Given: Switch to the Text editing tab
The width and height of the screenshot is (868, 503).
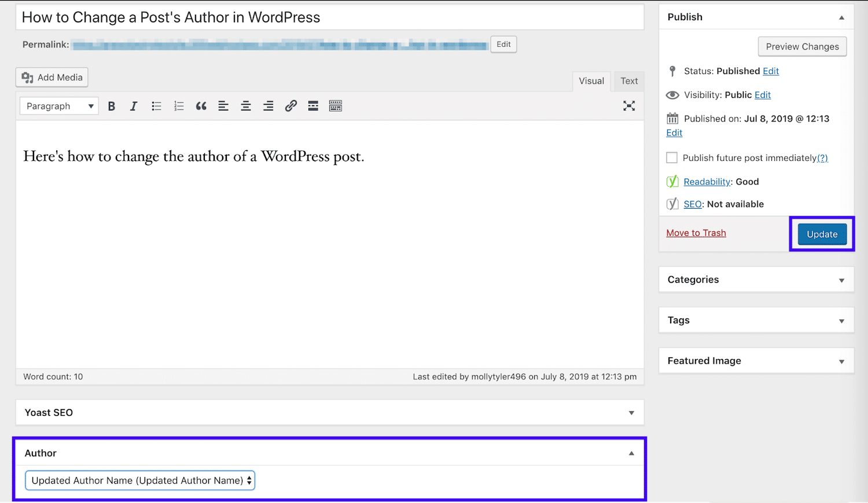Looking at the screenshot, I should [628, 81].
